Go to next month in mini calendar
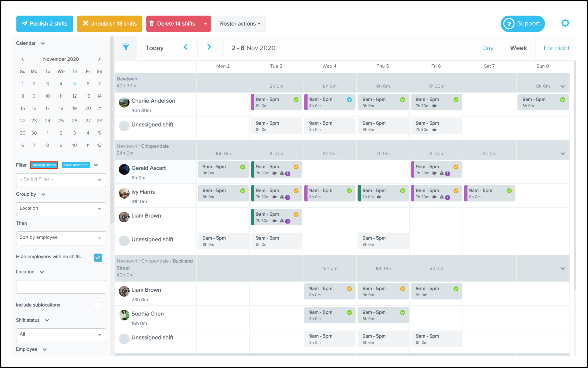 pyautogui.click(x=99, y=59)
